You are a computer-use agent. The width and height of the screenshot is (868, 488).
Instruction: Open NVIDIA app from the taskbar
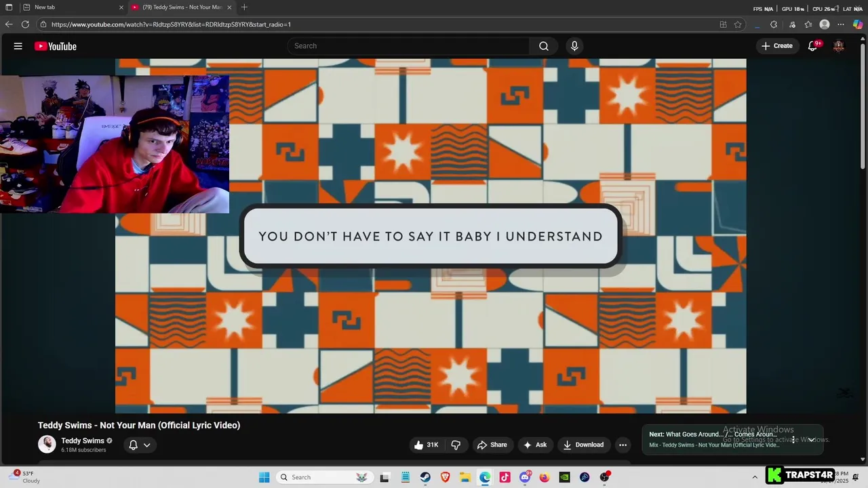[x=564, y=477]
